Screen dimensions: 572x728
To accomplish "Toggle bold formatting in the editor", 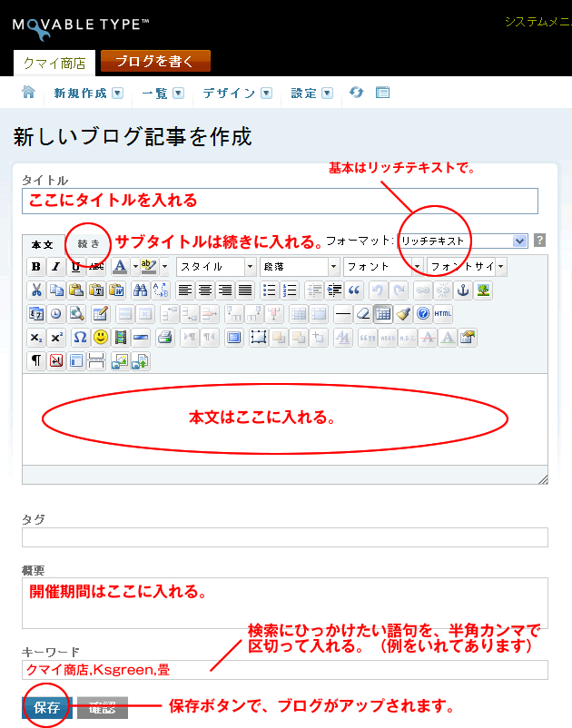I will coord(36,267).
